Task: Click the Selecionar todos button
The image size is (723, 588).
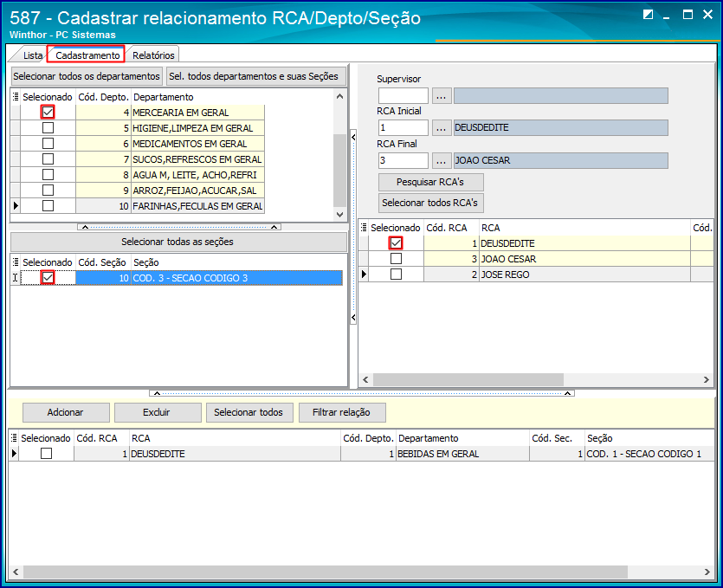Action: click(249, 412)
